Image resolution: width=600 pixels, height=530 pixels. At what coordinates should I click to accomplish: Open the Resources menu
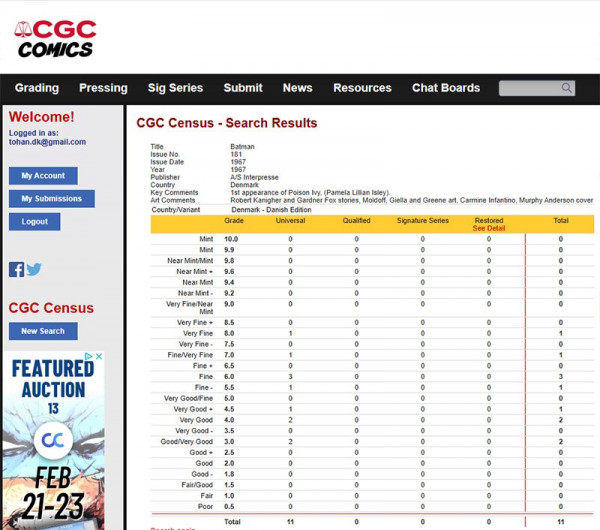click(362, 88)
